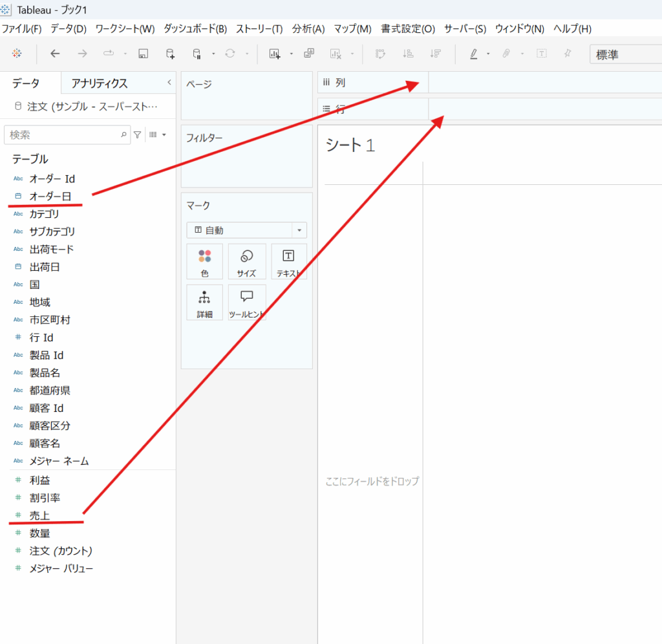Click the duplicate sheet icon
Image resolution: width=662 pixels, height=644 pixels.
pyautogui.click(x=309, y=54)
